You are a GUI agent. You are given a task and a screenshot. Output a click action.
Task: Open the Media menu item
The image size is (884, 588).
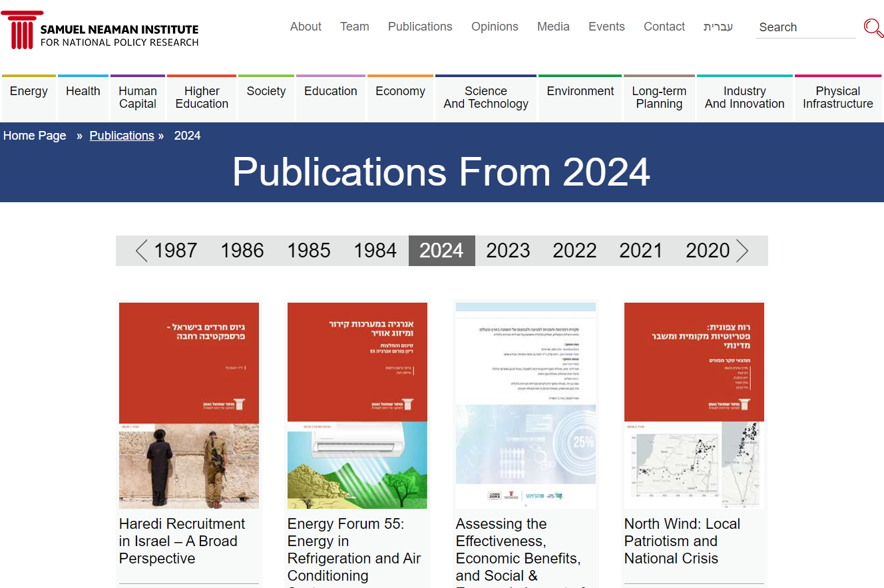coord(553,27)
